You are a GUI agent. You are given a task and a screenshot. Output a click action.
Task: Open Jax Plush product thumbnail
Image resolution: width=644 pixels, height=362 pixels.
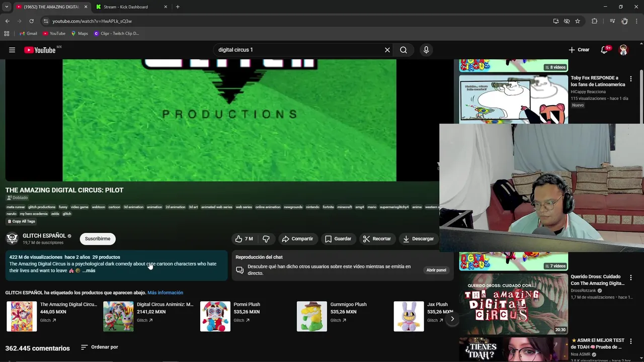[409, 316]
